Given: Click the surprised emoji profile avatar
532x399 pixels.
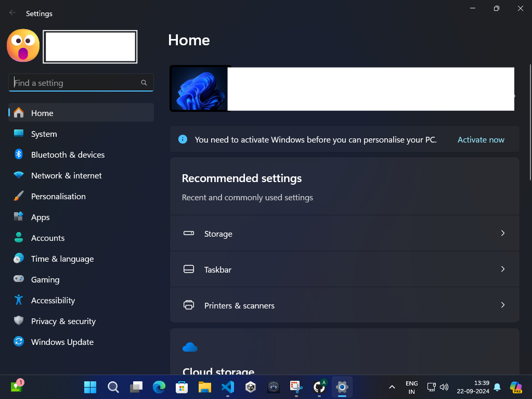Looking at the screenshot, I should coord(23,45).
